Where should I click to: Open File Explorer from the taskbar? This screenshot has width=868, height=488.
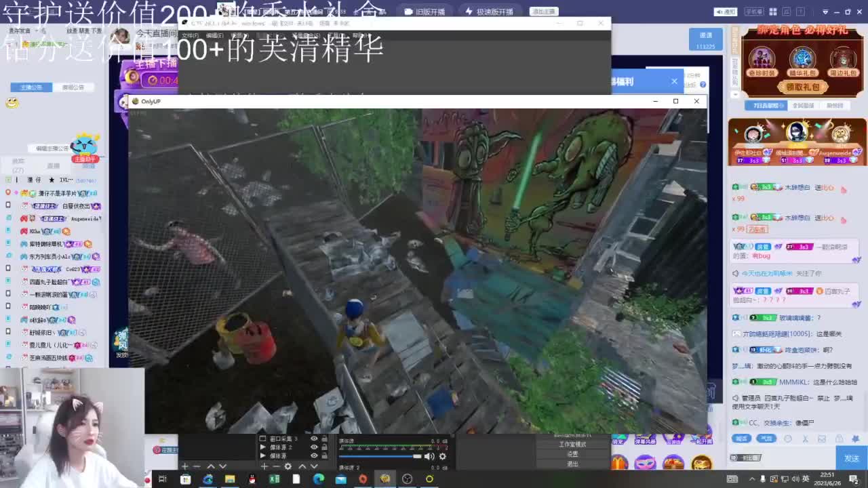(x=230, y=479)
